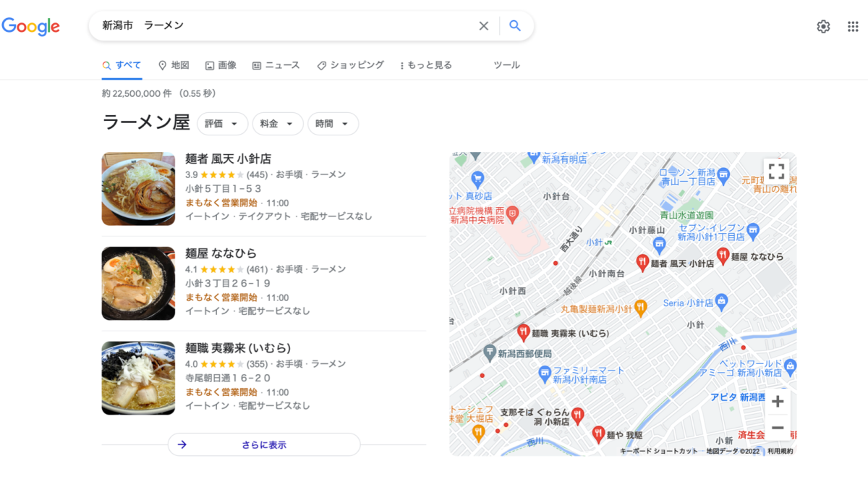Expand the map to fullscreen

coord(776,172)
